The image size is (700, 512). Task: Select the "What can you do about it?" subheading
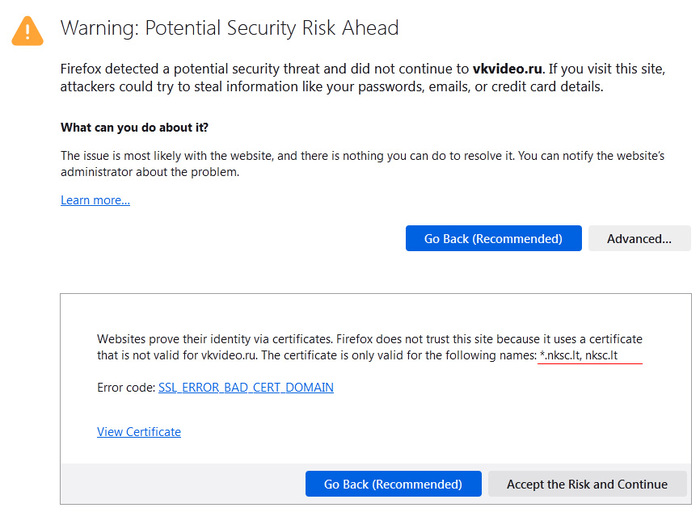click(134, 128)
